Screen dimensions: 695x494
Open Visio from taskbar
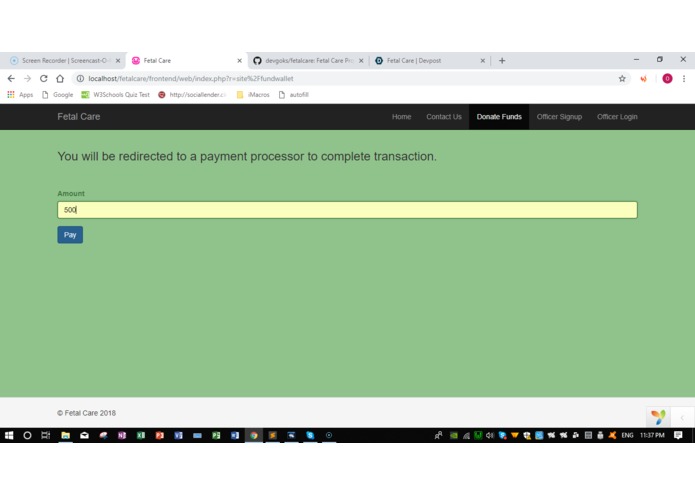click(x=179, y=436)
